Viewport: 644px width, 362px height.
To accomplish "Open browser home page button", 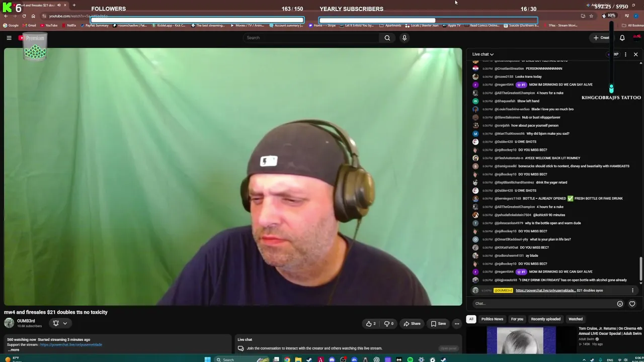I will tap(33, 16).
